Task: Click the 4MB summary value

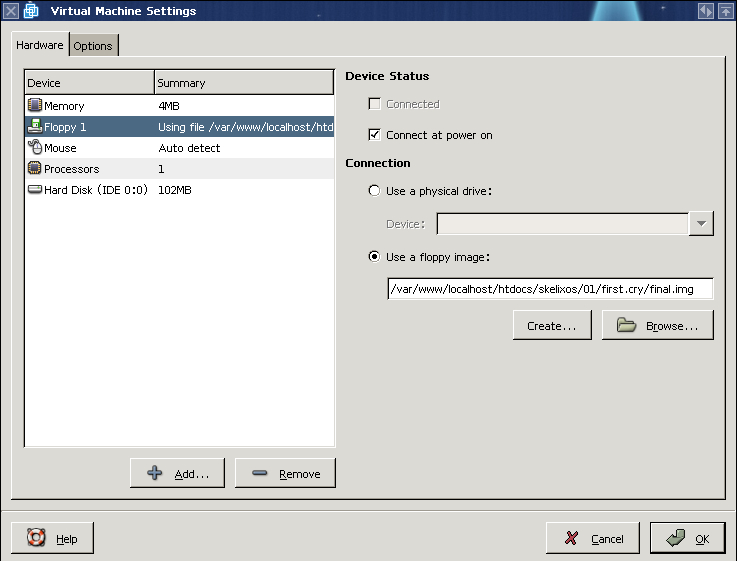Action: click(169, 106)
